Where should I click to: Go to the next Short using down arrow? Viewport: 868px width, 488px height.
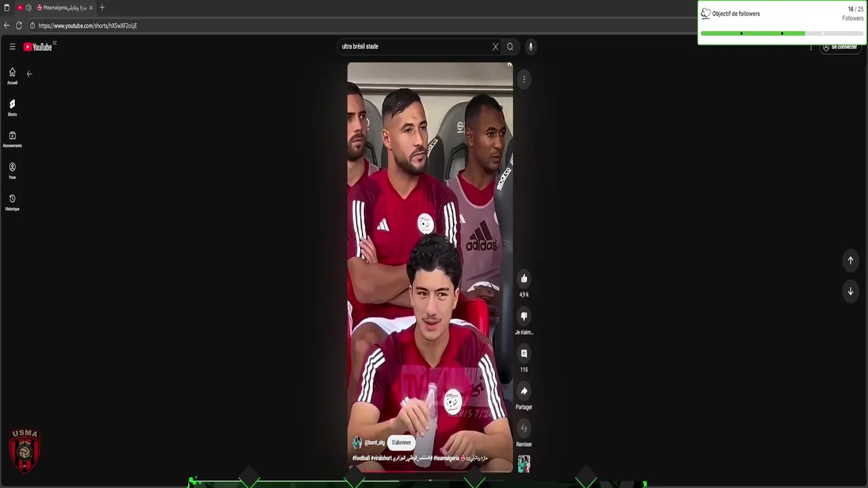[x=850, y=291]
